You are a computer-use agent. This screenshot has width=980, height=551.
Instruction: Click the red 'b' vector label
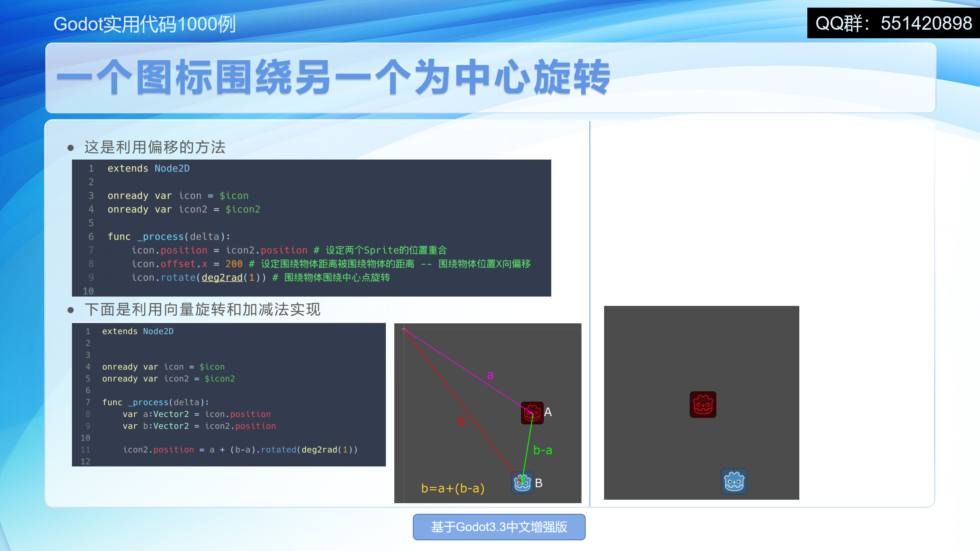click(461, 421)
